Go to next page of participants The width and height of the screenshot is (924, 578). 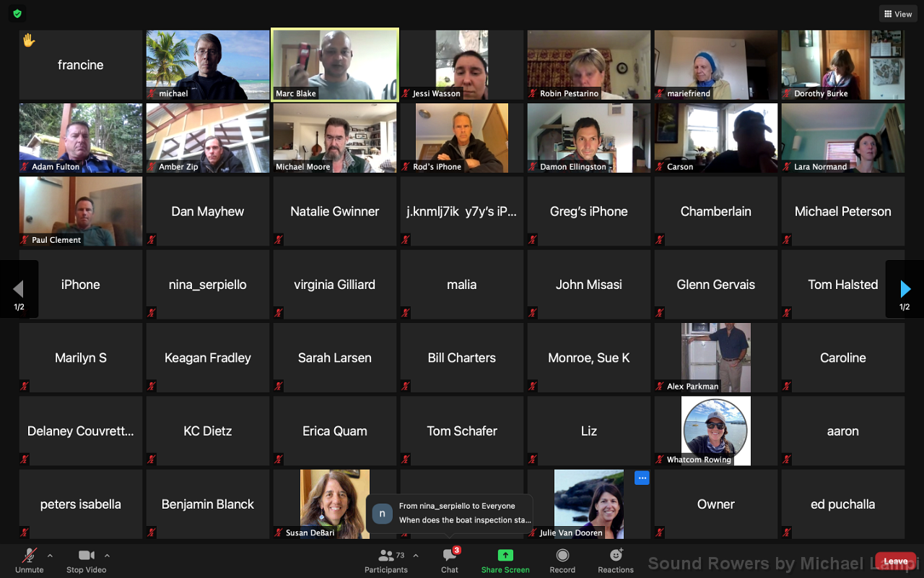(x=905, y=290)
